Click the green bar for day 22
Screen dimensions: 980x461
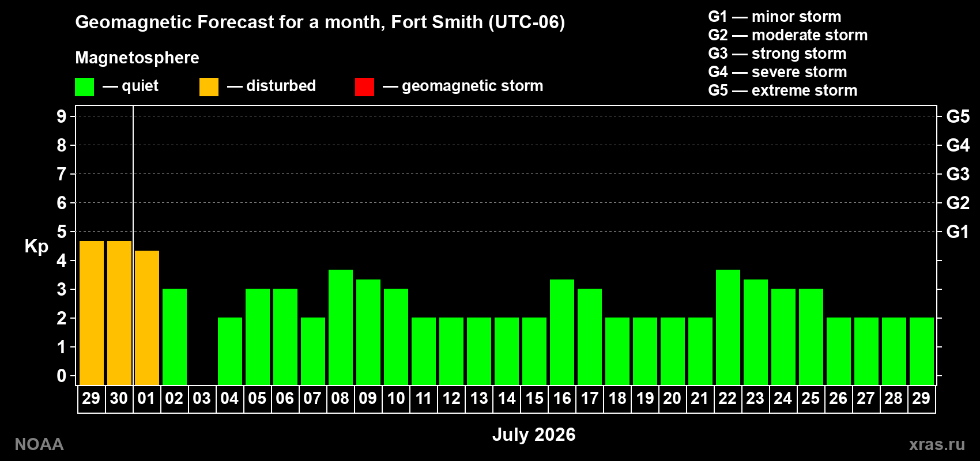click(728, 327)
